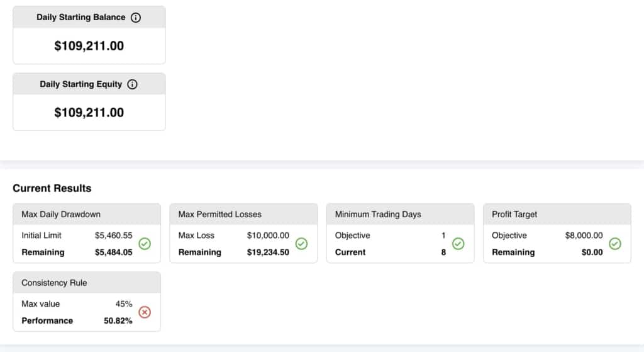Select the $19,234.50 remaining losses value
The width and height of the screenshot is (644, 352).
[x=268, y=252]
